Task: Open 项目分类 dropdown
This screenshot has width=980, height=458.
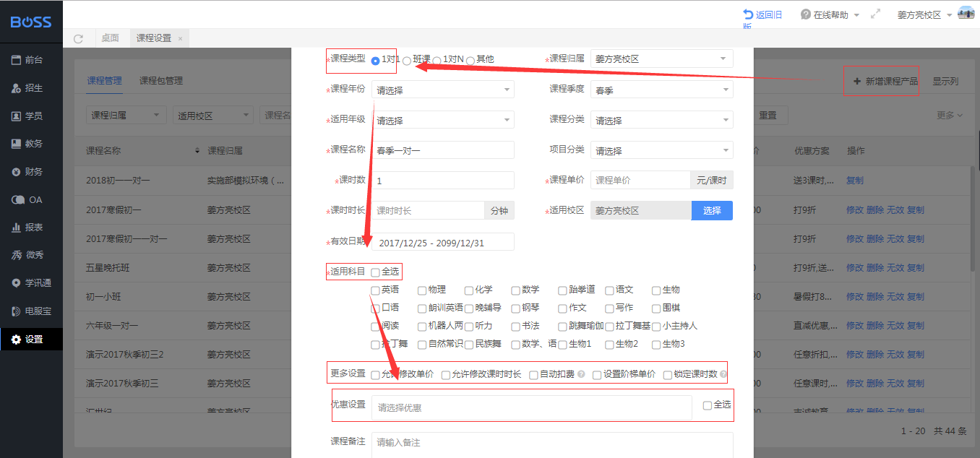Action: (662, 150)
